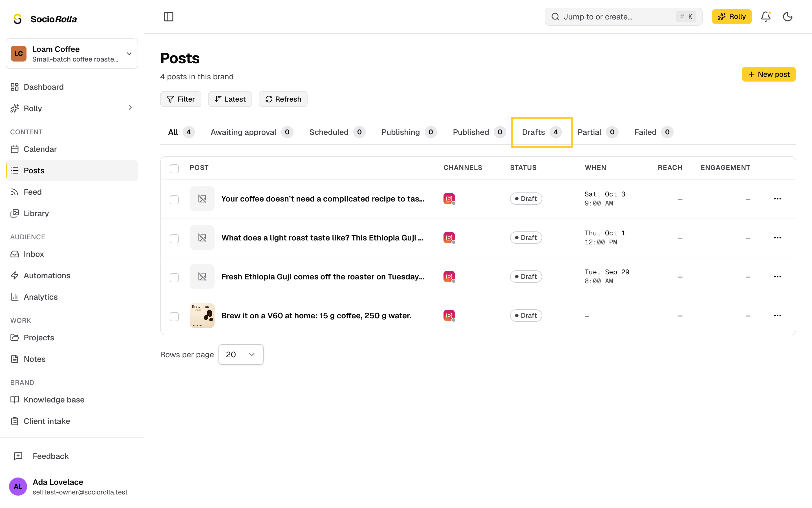812x508 pixels.
Task: Open Inbox in sidebar
Action: tap(72, 254)
